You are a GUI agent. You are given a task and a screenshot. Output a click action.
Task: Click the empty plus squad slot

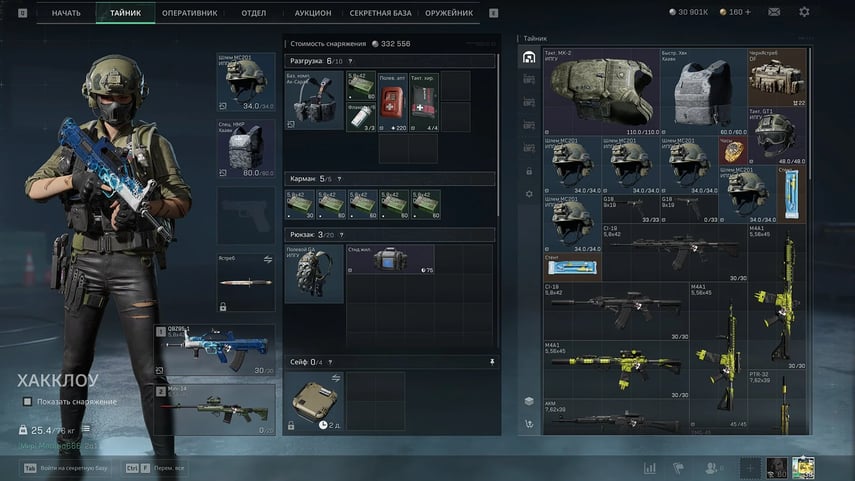[x=748, y=467]
